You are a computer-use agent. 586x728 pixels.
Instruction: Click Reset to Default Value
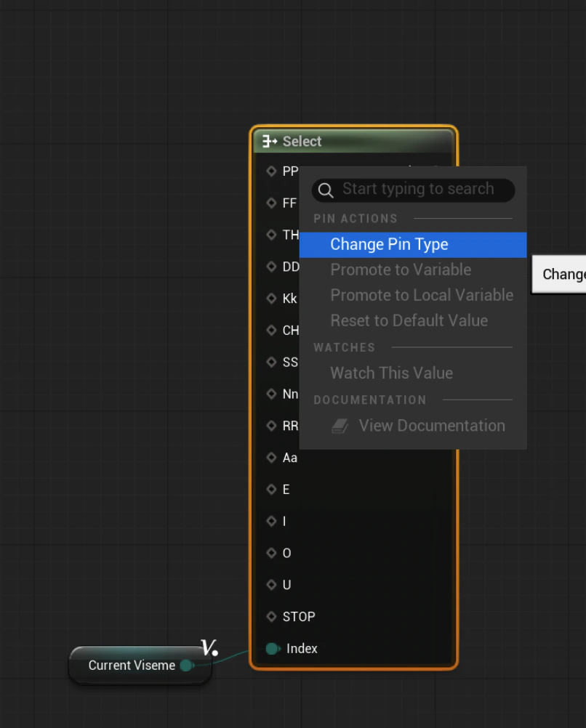click(x=409, y=320)
